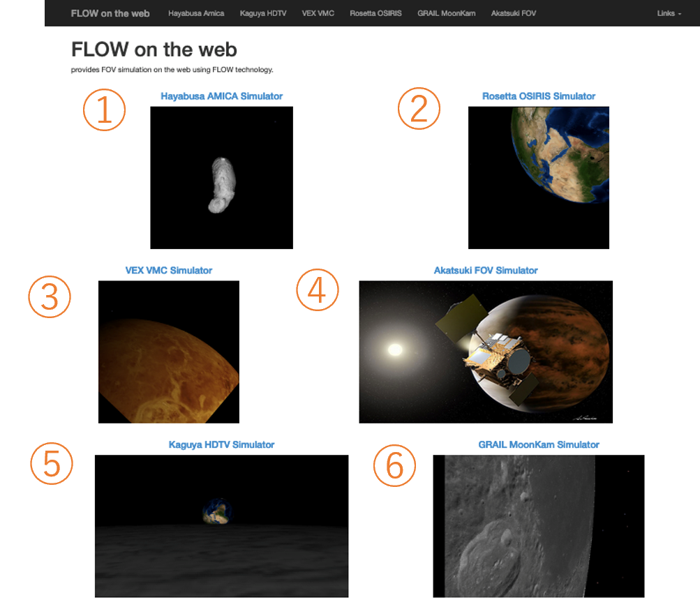Open the Kaguya HDTV Simulator link
This screenshot has width=700, height=609.
[221, 445]
